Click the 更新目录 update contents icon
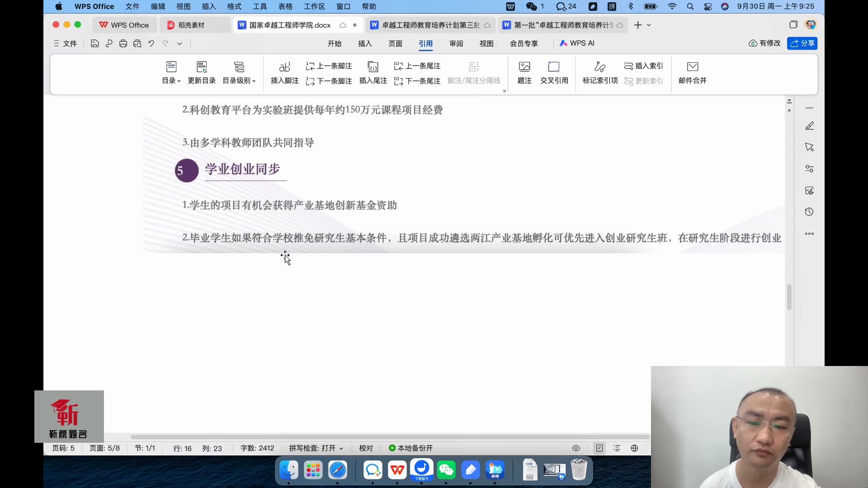The image size is (868, 488). tap(202, 73)
